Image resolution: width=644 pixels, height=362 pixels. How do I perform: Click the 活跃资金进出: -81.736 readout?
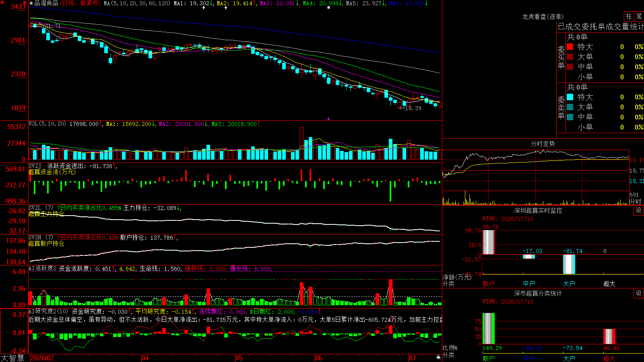tap(80, 166)
